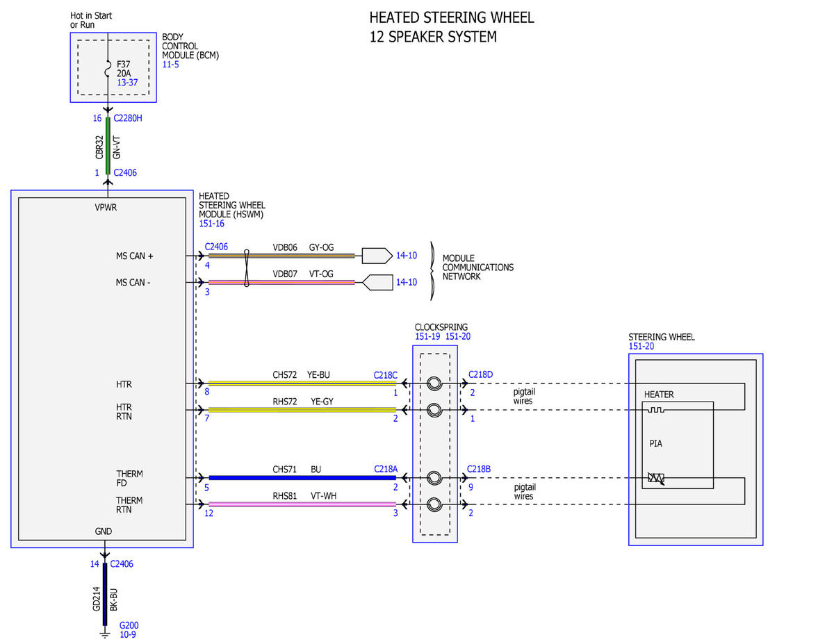
Task: Open the steering wheel 151-20 link
Action: coord(641,346)
